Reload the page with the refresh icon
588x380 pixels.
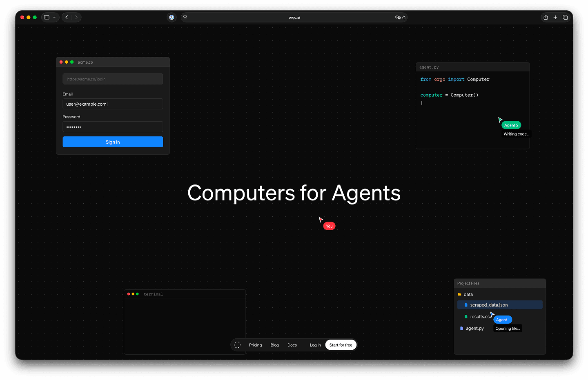(x=404, y=17)
